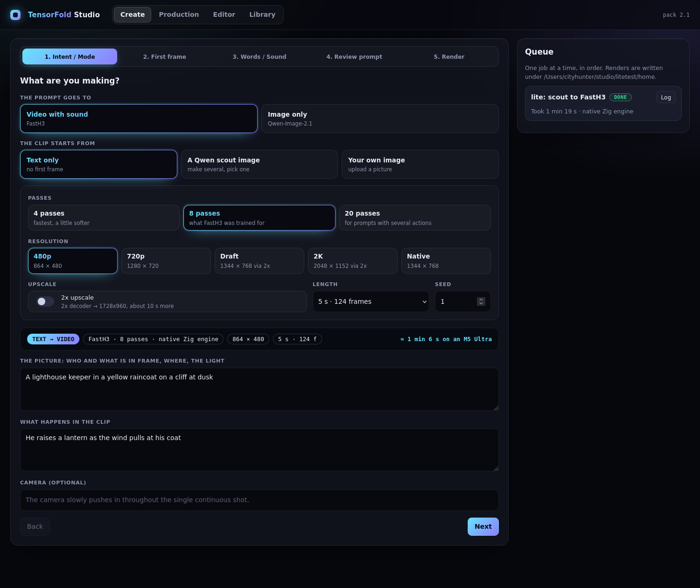
Task: Select step 1 Intent / Mode
Action: pyautogui.click(x=70, y=56)
